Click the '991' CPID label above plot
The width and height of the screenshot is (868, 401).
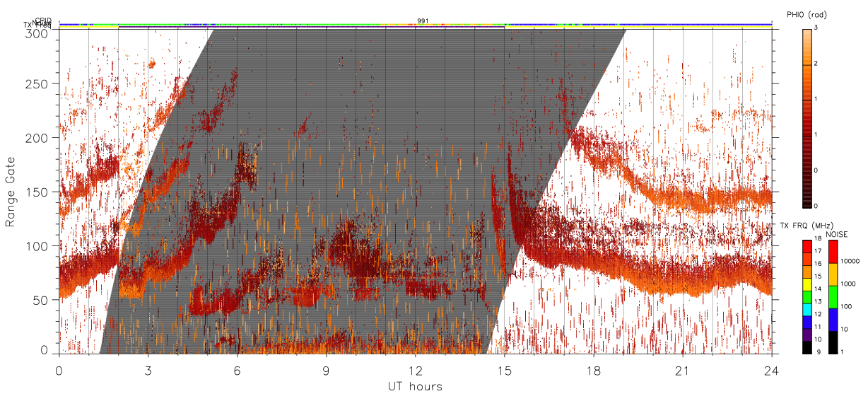point(422,21)
